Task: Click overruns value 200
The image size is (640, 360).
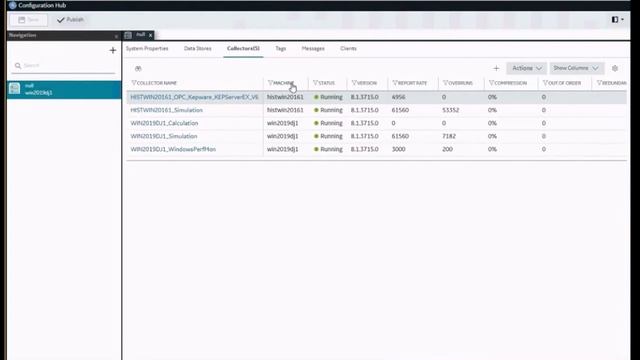Action: 447,149
